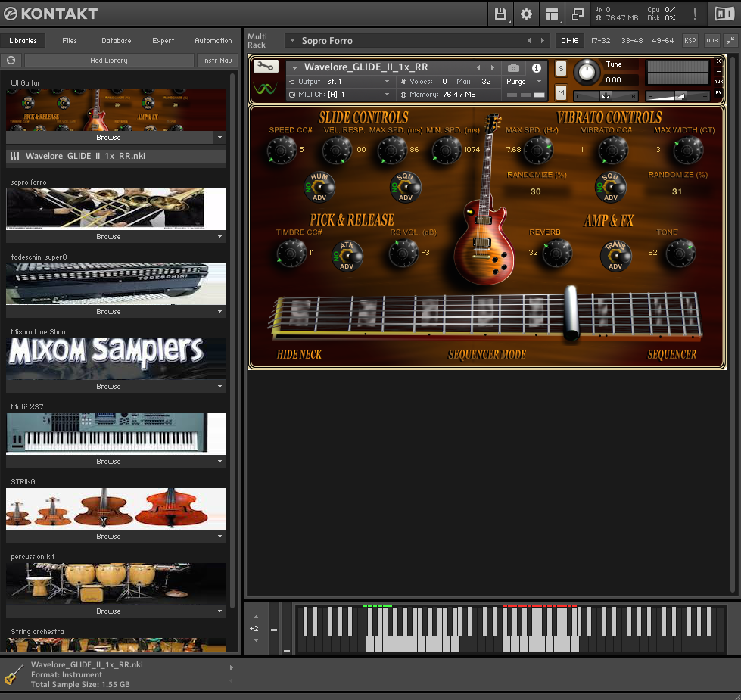Click the TONE knob
741x700 pixels.
pos(680,254)
